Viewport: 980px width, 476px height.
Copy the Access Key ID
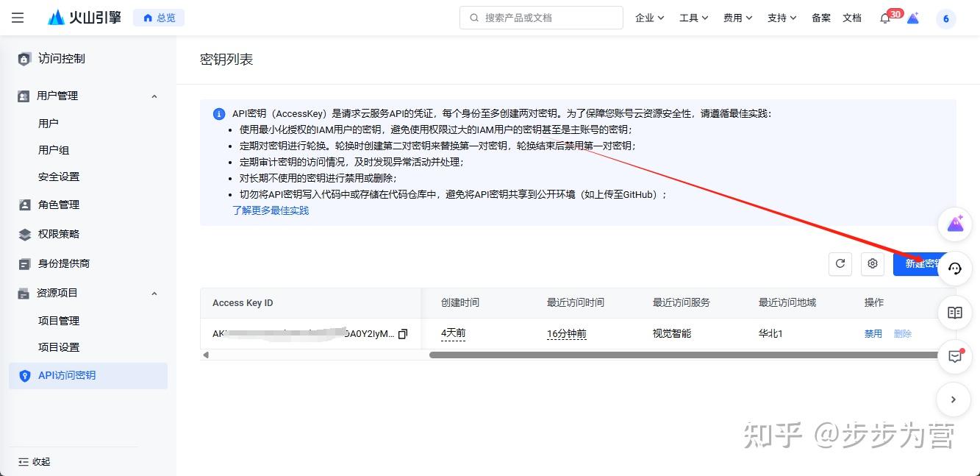(x=402, y=334)
